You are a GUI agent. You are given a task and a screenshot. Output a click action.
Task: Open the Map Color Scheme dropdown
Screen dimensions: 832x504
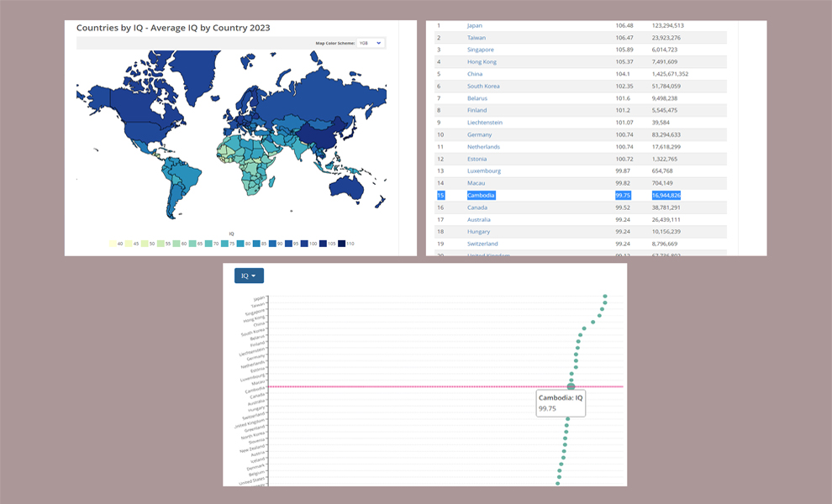pyautogui.click(x=370, y=43)
